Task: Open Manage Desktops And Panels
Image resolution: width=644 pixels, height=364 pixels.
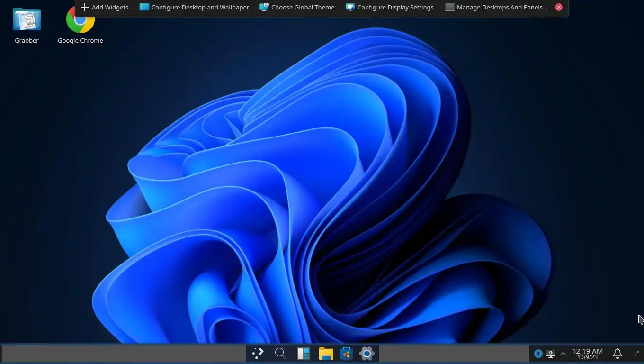Action: click(x=497, y=7)
